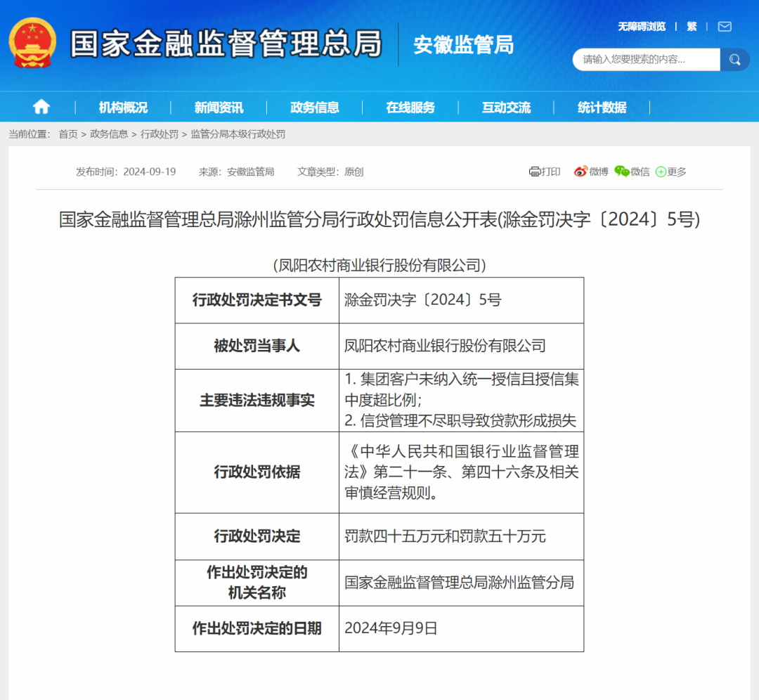Click 来源: 安徽监管局 text
The width and height of the screenshot is (759, 700).
[236, 172]
